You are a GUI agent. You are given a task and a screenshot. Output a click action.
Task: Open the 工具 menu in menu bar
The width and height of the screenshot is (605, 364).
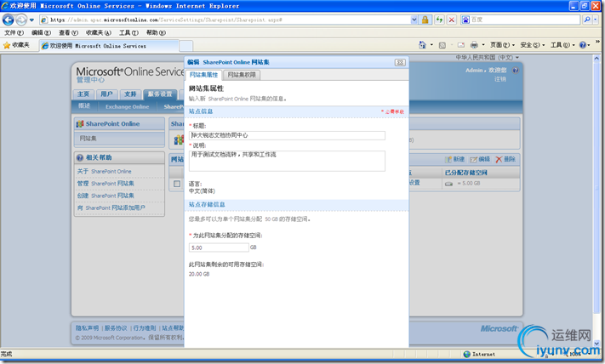pos(128,33)
